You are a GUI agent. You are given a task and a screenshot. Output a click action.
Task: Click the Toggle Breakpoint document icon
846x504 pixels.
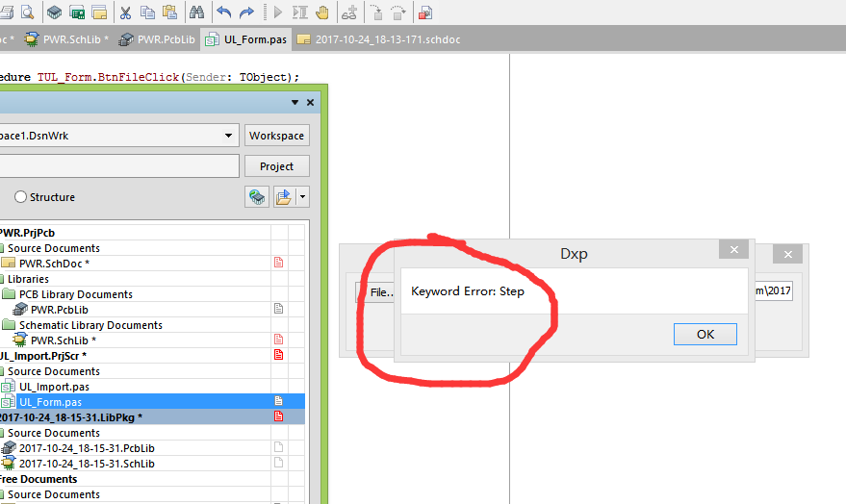[x=425, y=12]
